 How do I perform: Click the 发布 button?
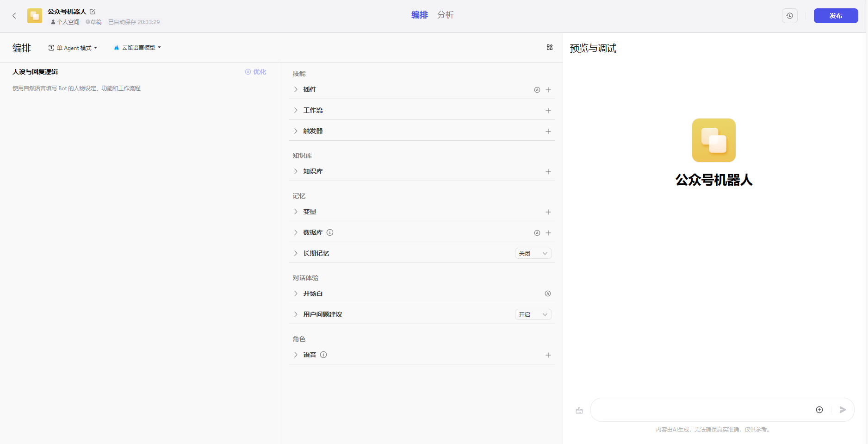coord(836,16)
